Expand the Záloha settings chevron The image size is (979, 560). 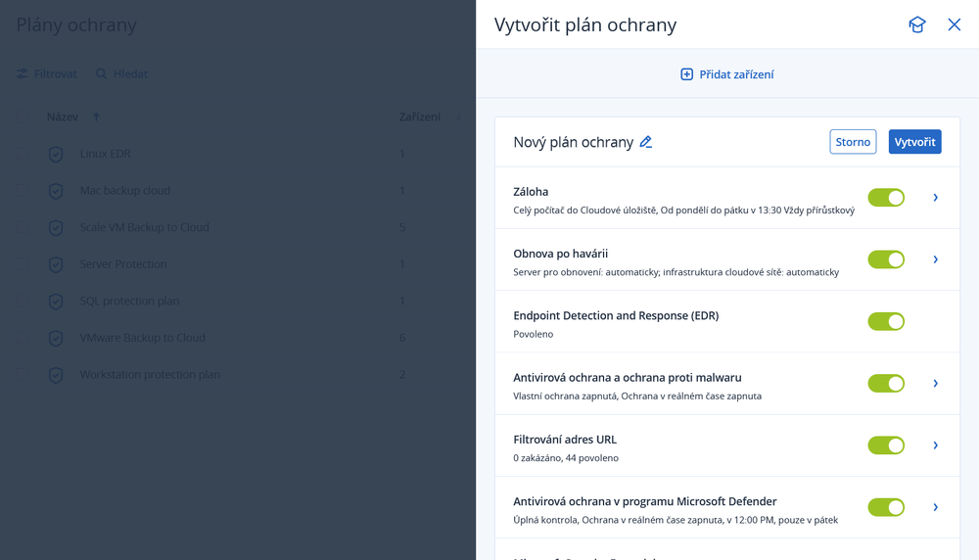tap(936, 198)
